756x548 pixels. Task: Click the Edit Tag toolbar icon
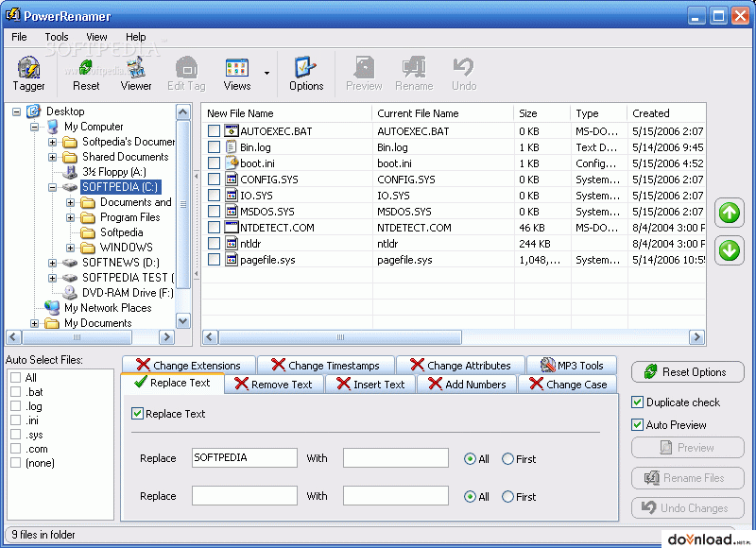[x=186, y=74]
